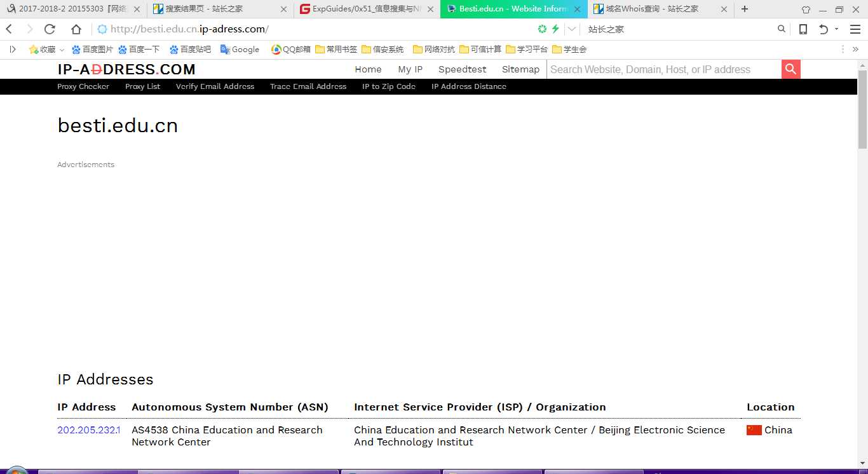Click the browser address bar URL
This screenshot has width=868, height=474.
[x=189, y=29]
